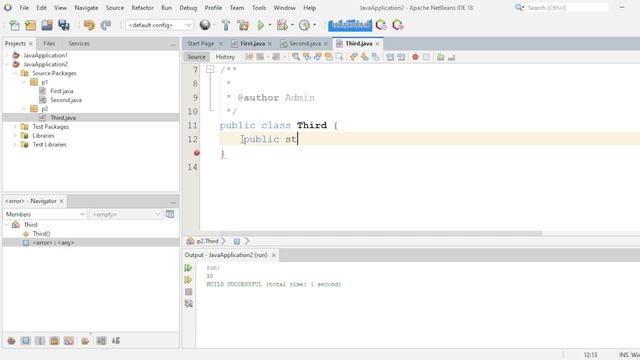Expand the Libraries node

[x=15, y=136]
